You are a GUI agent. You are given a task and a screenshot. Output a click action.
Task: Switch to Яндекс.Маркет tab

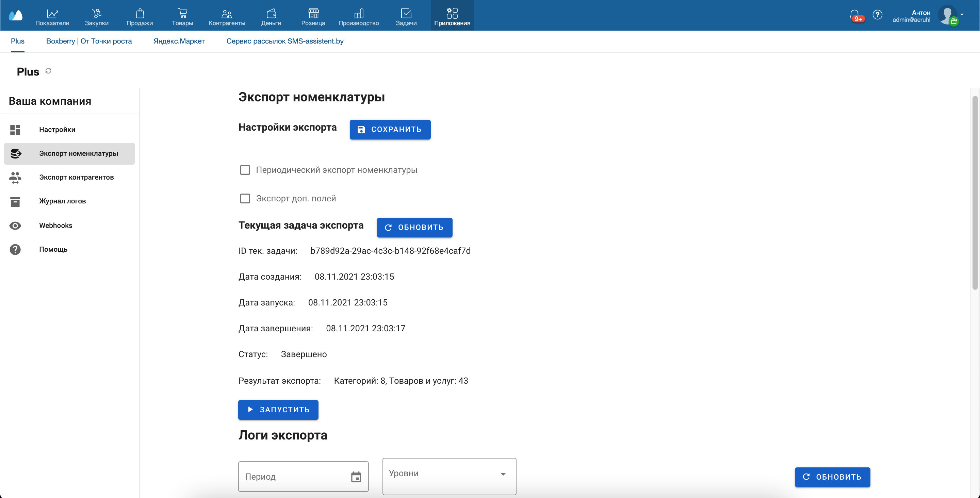pos(179,41)
